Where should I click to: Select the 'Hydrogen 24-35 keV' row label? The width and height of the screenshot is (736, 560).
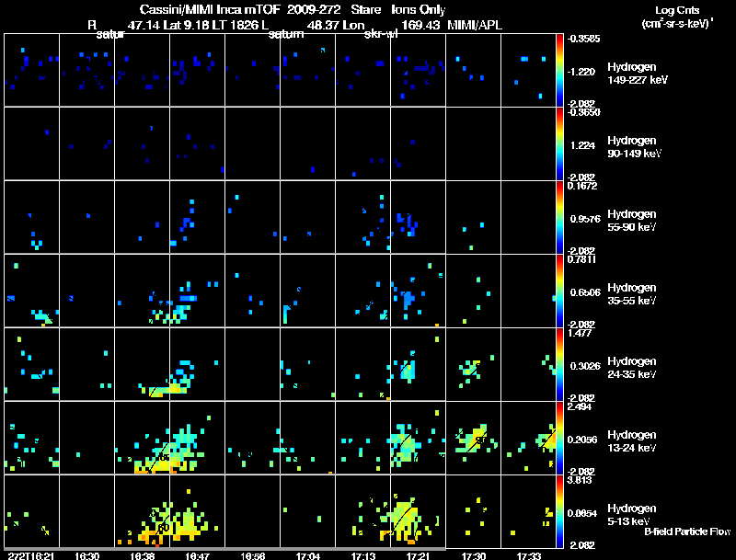coord(632,368)
